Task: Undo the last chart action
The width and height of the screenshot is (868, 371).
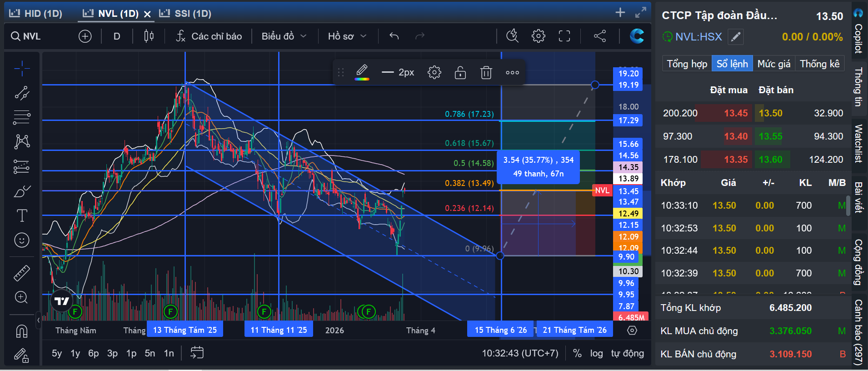Action: pyautogui.click(x=394, y=36)
